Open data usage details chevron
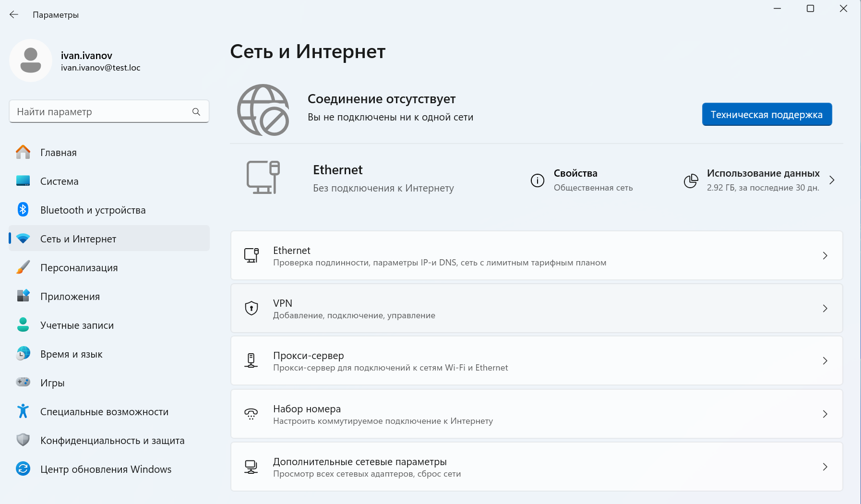This screenshot has width=861, height=504. coord(832,180)
